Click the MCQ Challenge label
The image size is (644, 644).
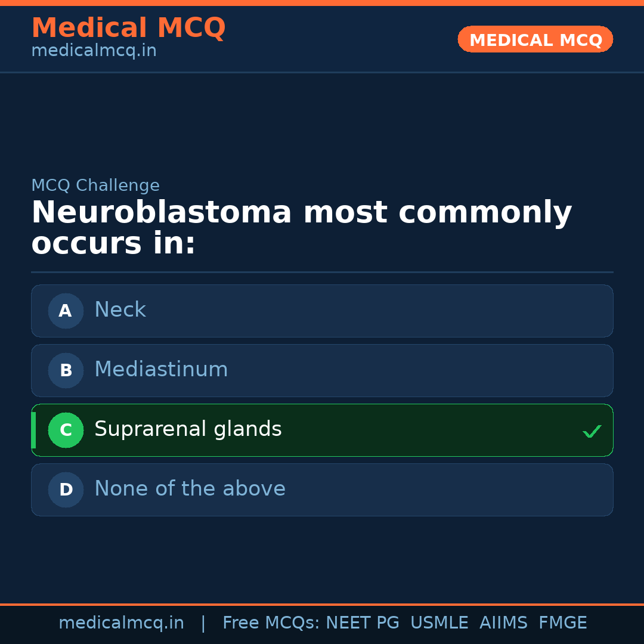pyautogui.click(x=95, y=186)
